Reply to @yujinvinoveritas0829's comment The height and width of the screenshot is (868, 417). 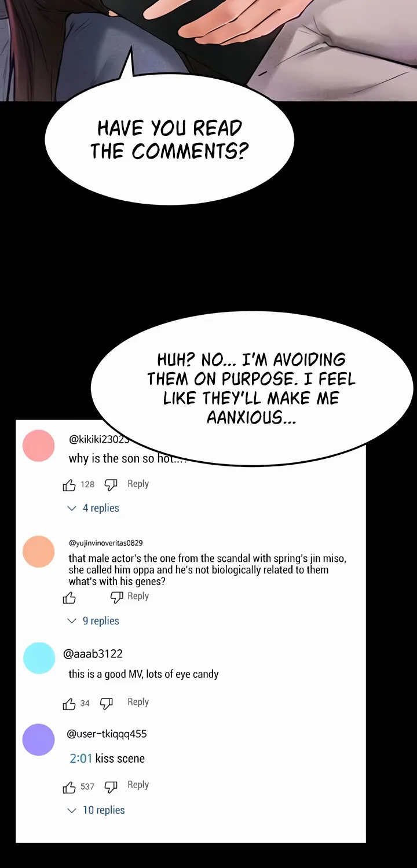(138, 596)
